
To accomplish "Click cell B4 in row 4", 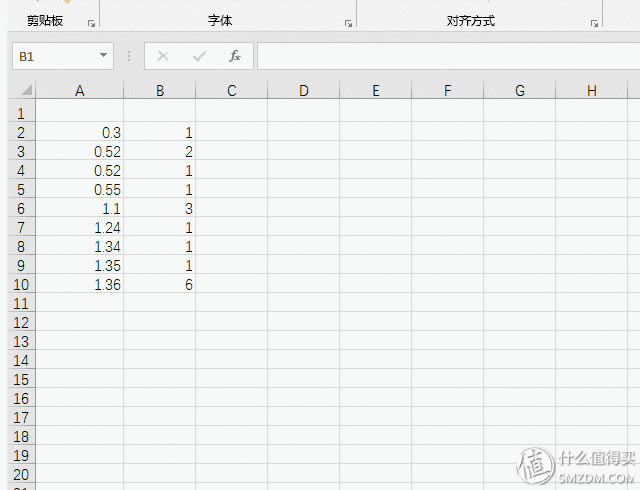I will (160, 170).
